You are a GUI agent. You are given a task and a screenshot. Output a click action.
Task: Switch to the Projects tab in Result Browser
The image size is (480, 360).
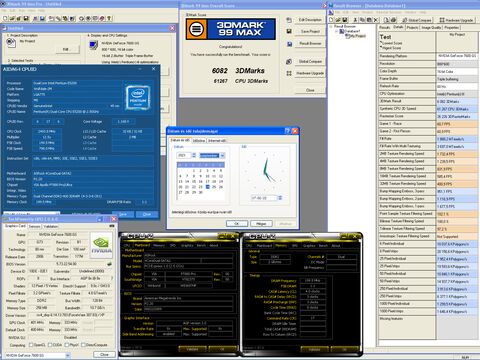[412, 28]
